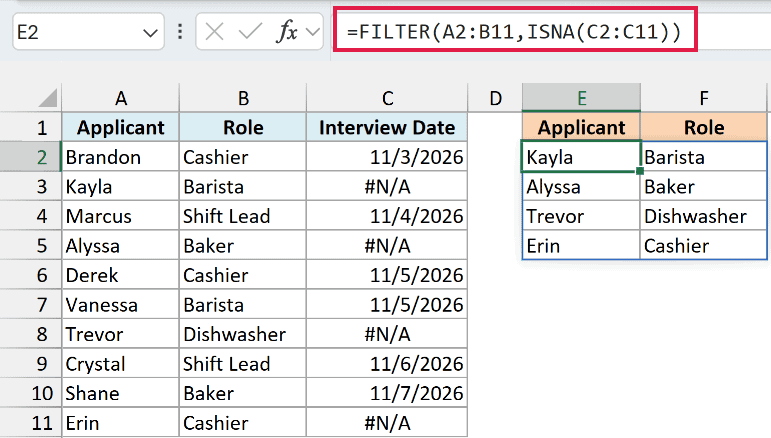Select row 1 header
Image resolution: width=771 pixels, height=438 pixels.
(x=30, y=128)
